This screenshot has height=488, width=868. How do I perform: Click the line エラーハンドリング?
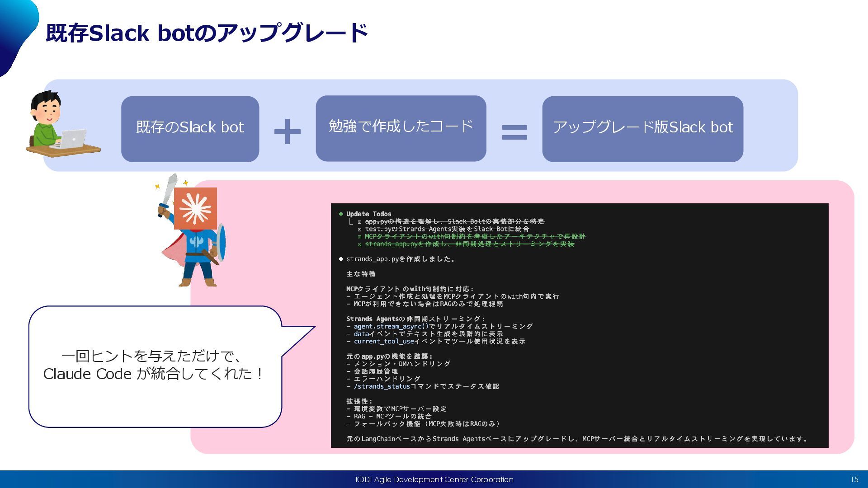(384, 379)
